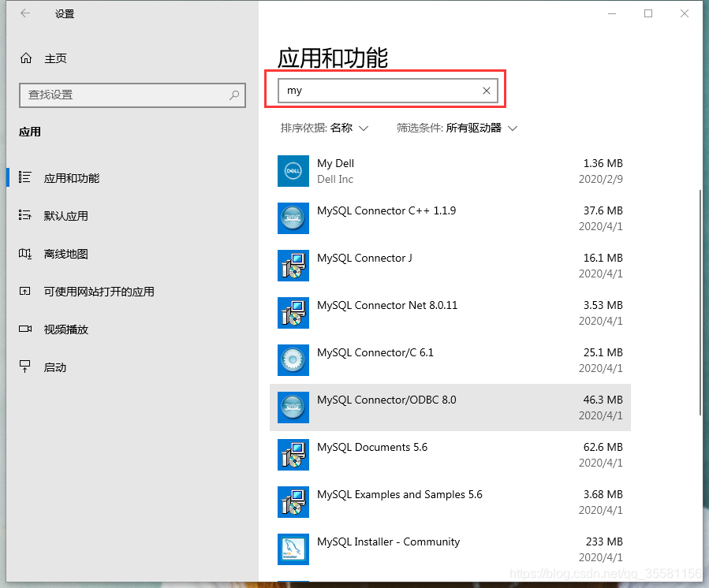Minimize the Settings window
709x588 pixels.
click(612, 13)
